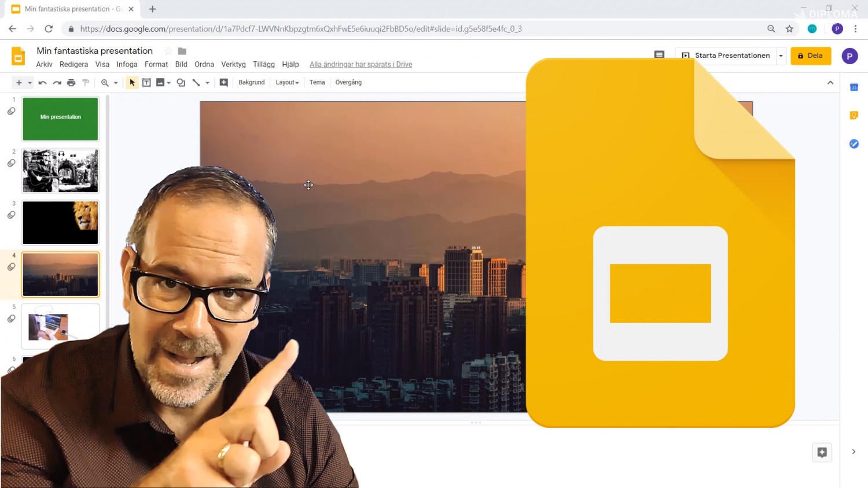Viewport: 868px width, 488px height.
Task: Bookmark the page with the browser star
Action: click(789, 29)
